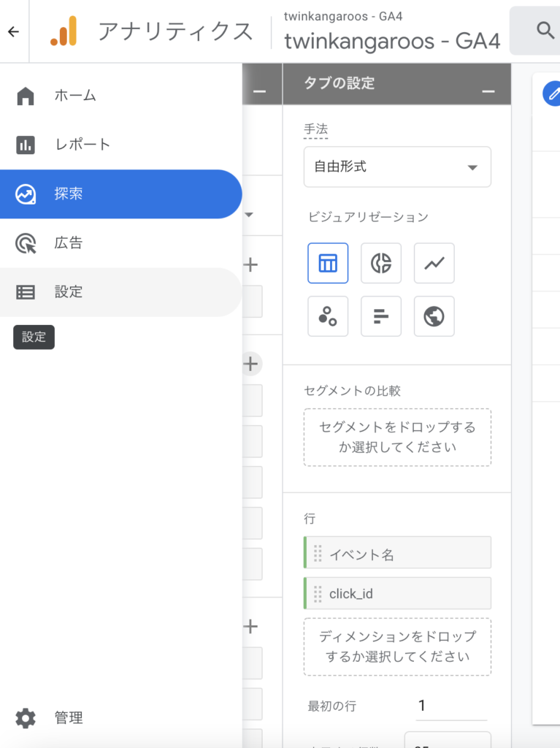The image size is (560, 748).
Task: Click the 手法 label
Action: [x=315, y=129]
